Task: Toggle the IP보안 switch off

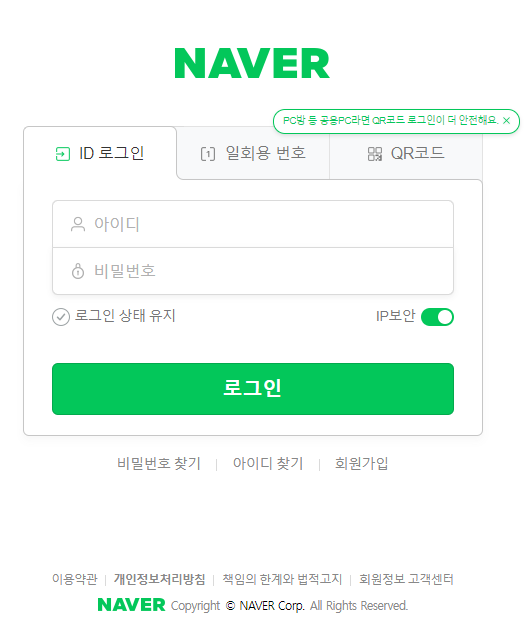Action: [437, 317]
